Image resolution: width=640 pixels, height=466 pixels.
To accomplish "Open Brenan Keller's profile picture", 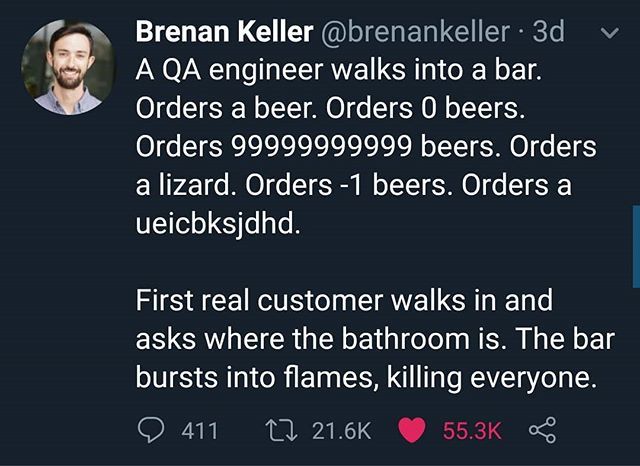I will pyautogui.click(x=69, y=67).
